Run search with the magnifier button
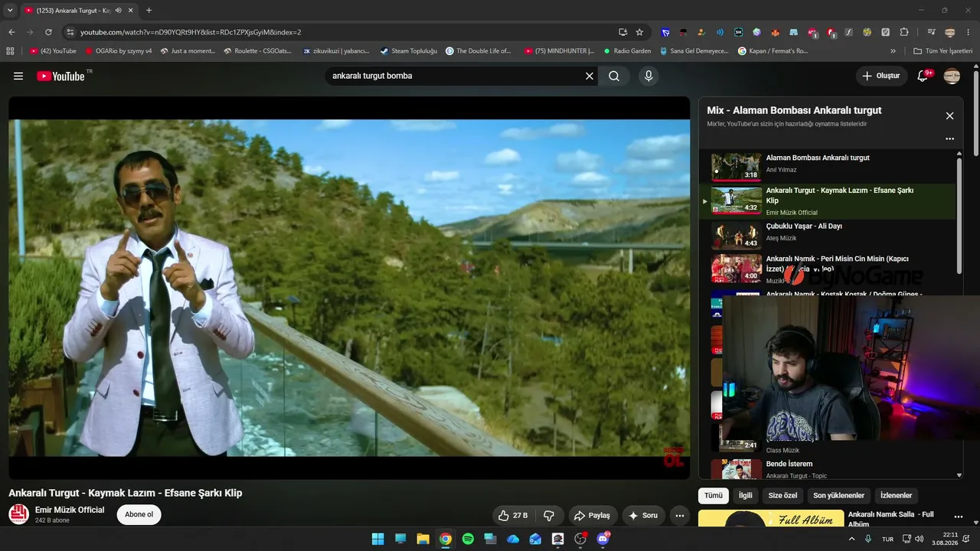The width and height of the screenshot is (980, 551). [614, 76]
